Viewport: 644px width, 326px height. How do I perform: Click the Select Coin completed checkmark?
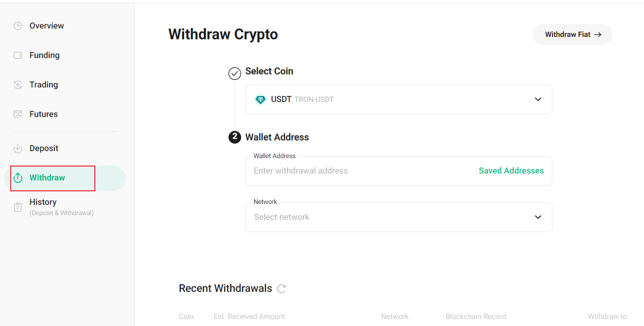(x=234, y=73)
